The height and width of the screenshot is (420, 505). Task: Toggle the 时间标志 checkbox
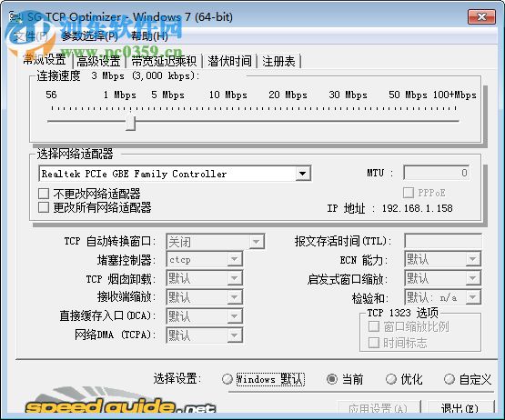click(374, 343)
